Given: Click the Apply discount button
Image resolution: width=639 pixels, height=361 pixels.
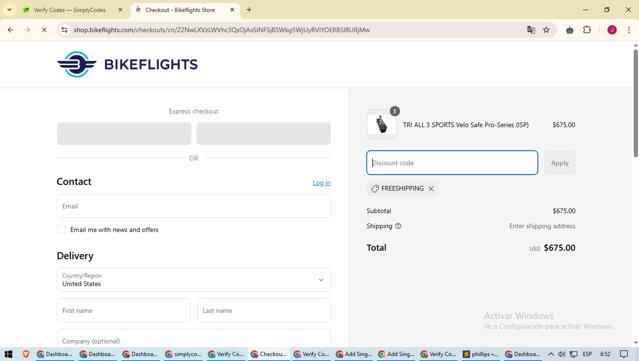Looking at the screenshot, I should click(x=560, y=163).
